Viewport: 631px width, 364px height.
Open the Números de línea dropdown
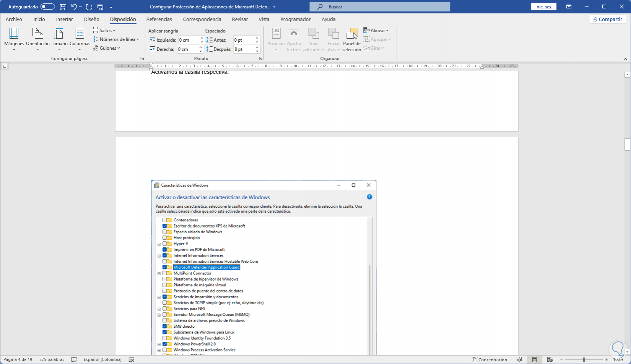click(116, 39)
